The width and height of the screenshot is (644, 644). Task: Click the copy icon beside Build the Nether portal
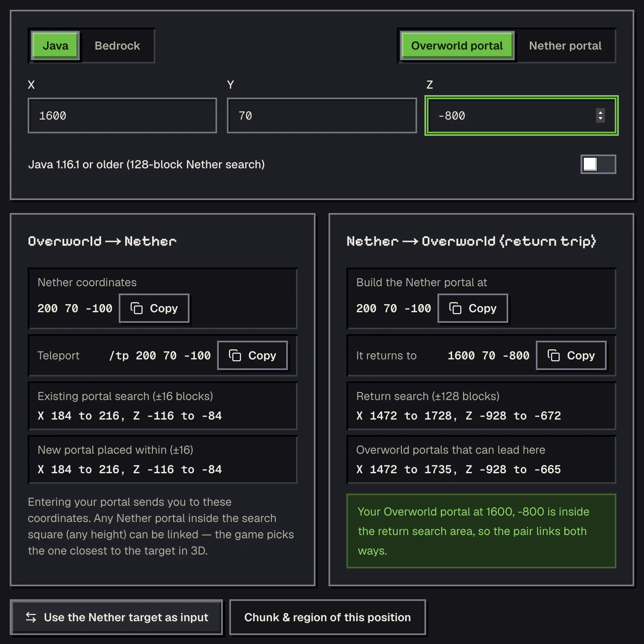455,308
